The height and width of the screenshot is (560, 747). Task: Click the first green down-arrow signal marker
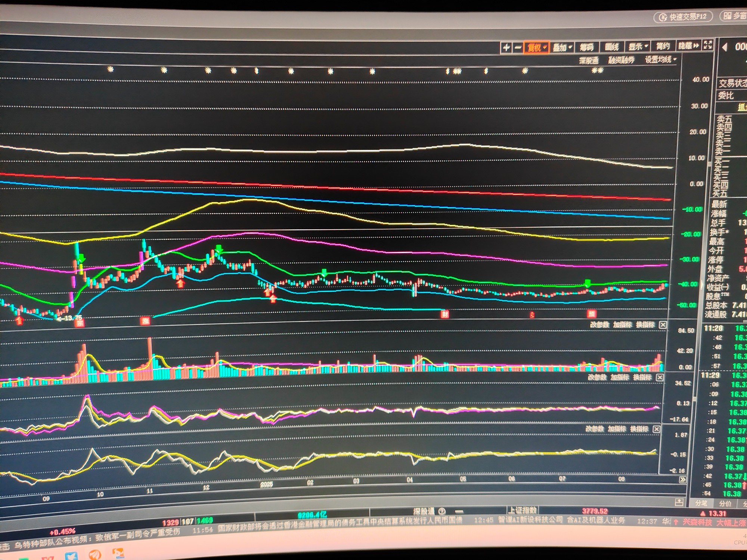click(x=81, y=258)
